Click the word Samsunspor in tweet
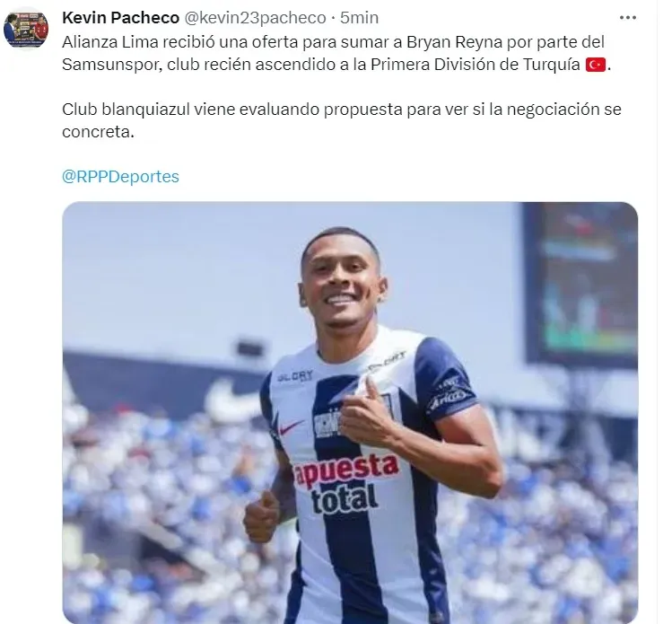672x624 pixels. (112, 65)
